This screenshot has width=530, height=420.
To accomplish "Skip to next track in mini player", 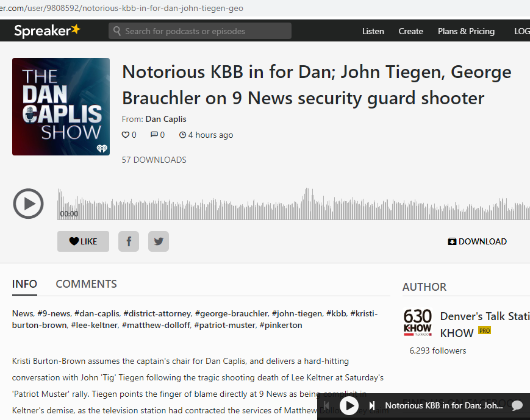I will point(372,405).
